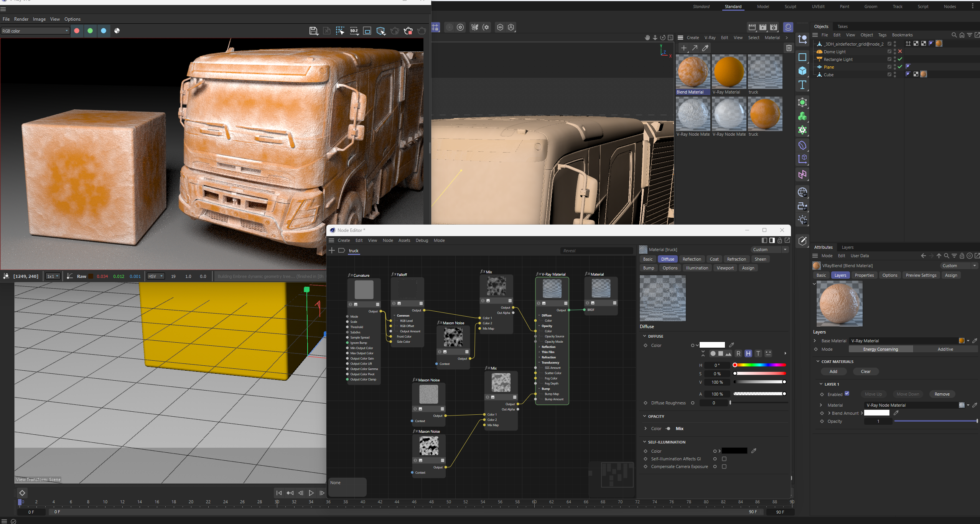Delete material with the trash icon
This screenshot has width=980, height=524.
point(789,48)
